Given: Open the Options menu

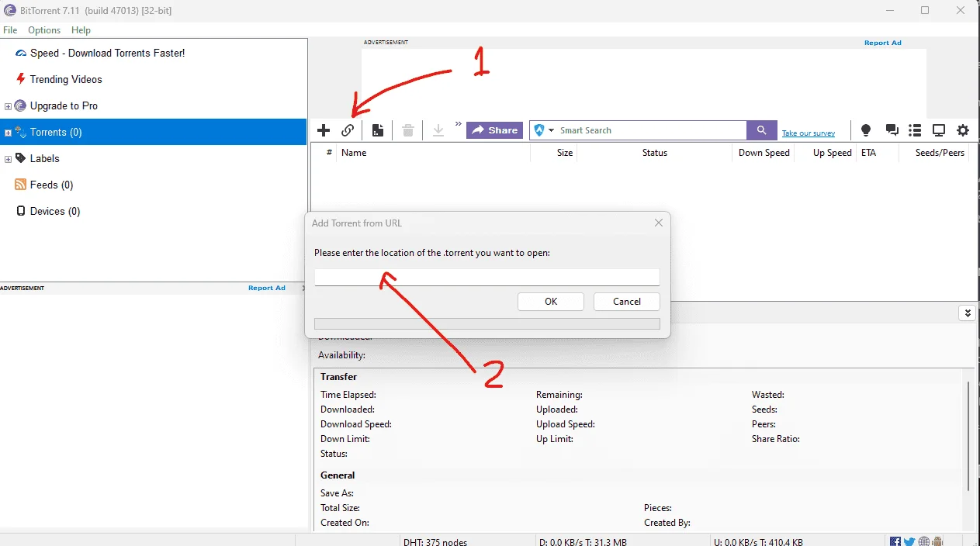Looking at the screenshot, I should click(44, 29).
